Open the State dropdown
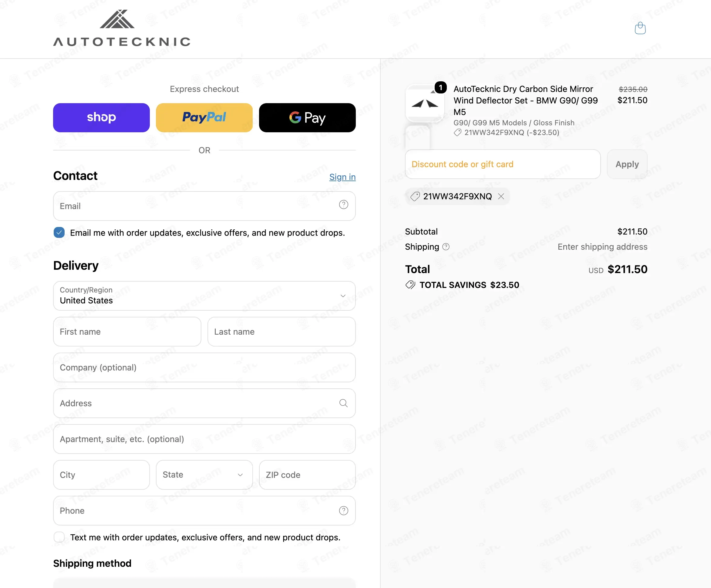Viewport: 711px width, 588px height. click(204, 475)
